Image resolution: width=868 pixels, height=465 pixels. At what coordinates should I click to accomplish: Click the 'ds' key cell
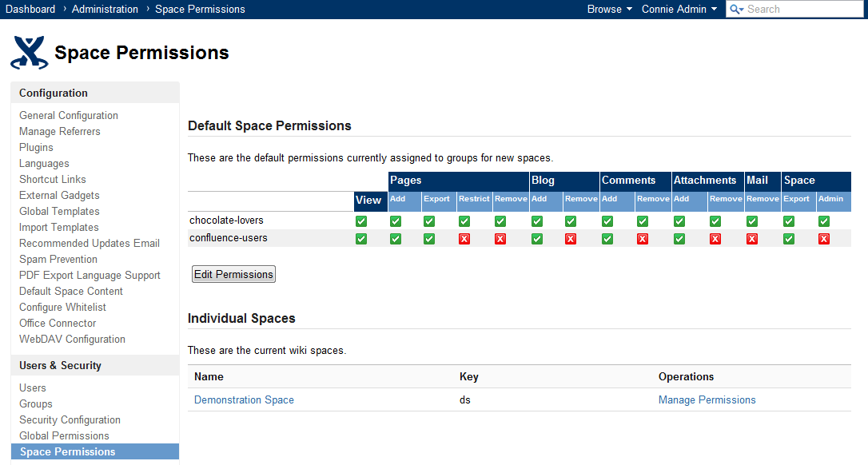[465, 399]
